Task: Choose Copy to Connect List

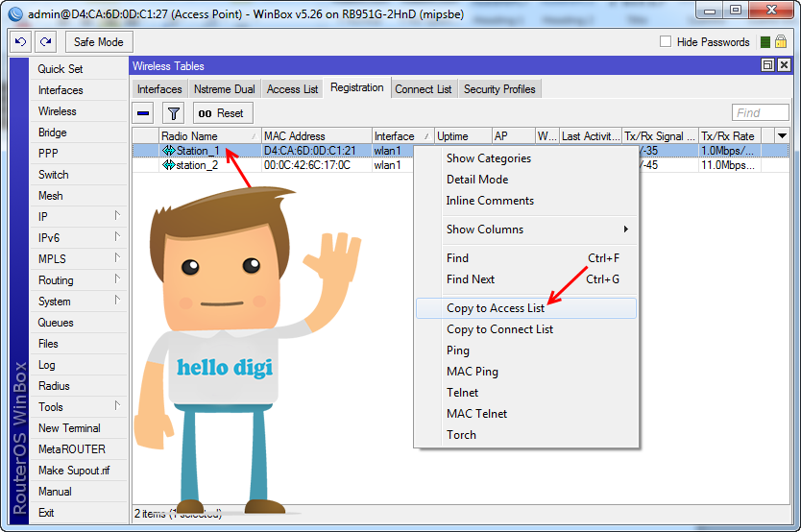Action: [x=526, y=329]
